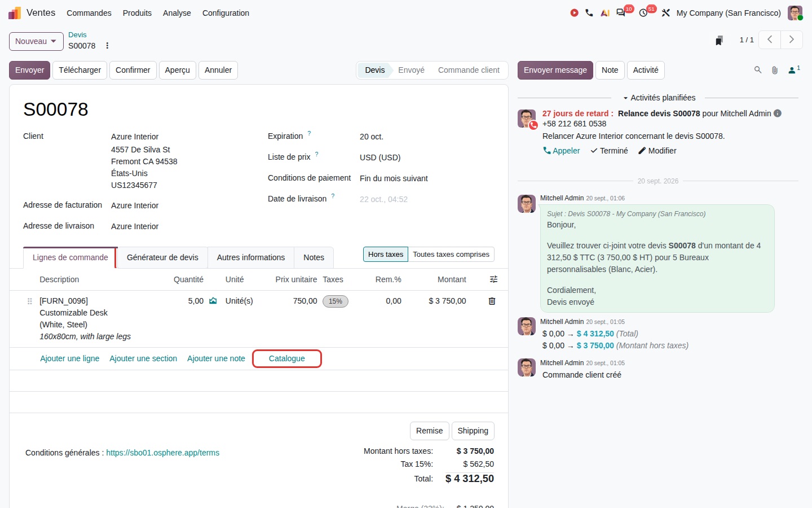
Task: Click the bookmark icon near pager
Action: pos(719,40)
